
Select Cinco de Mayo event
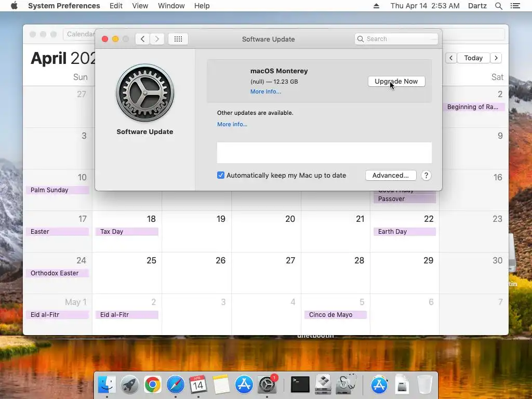pos(335,315)
